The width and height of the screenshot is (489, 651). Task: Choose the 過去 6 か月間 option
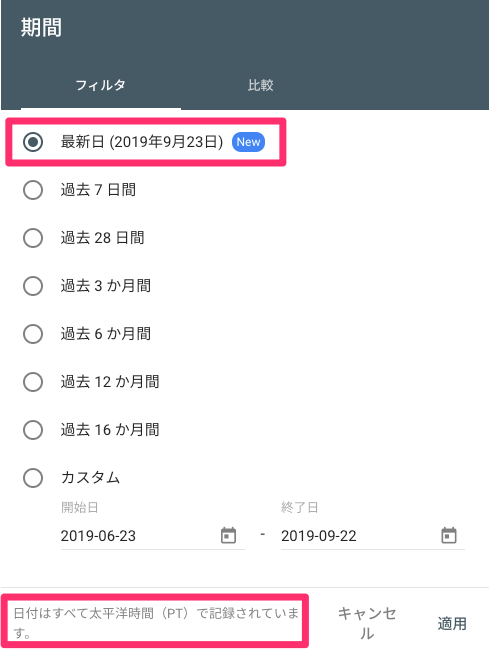(x=33, y=334)
